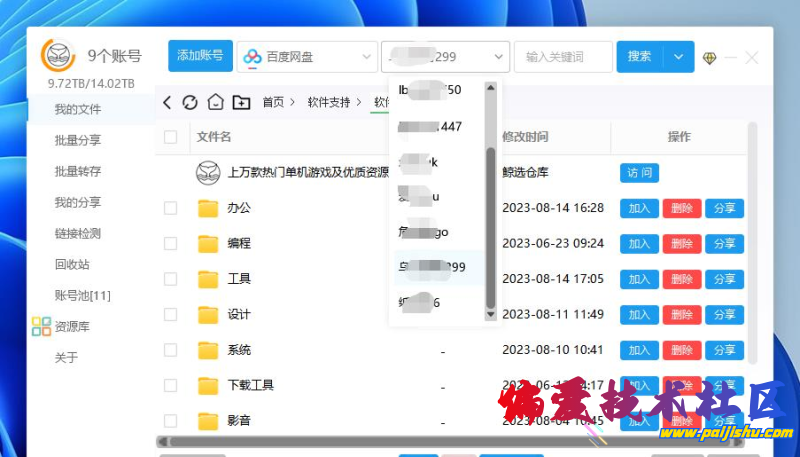
Task: Toggle the select-all checkbox in header
Action: [171, 137]
